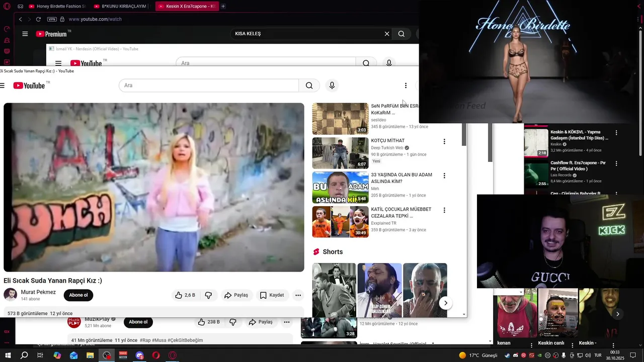Share the MuzikPlay video with its Paylaş button

261,322
